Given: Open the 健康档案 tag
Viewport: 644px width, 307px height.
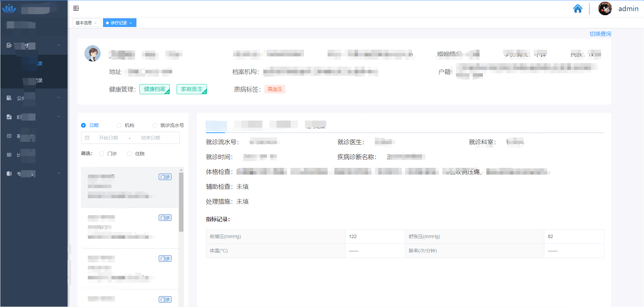Looking at the screenshot, I should click(155, 89).
